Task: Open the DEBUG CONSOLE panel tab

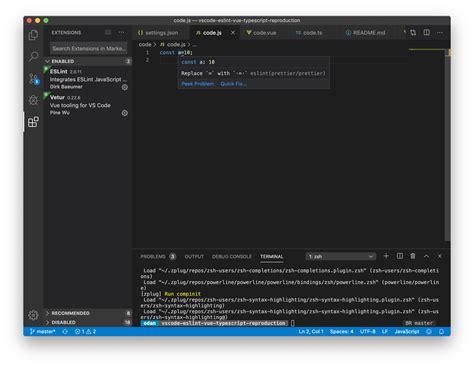Action: pos(232,256)
